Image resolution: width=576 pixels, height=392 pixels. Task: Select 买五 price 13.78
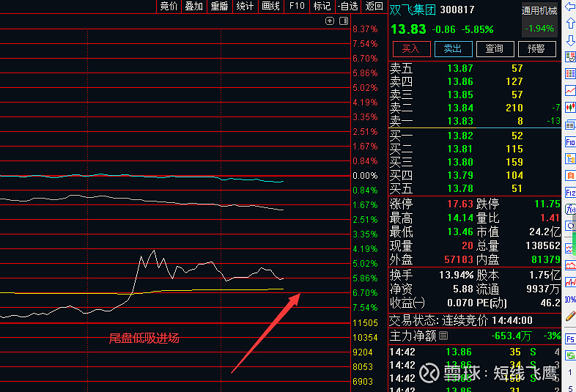click(x=460, y=189)
